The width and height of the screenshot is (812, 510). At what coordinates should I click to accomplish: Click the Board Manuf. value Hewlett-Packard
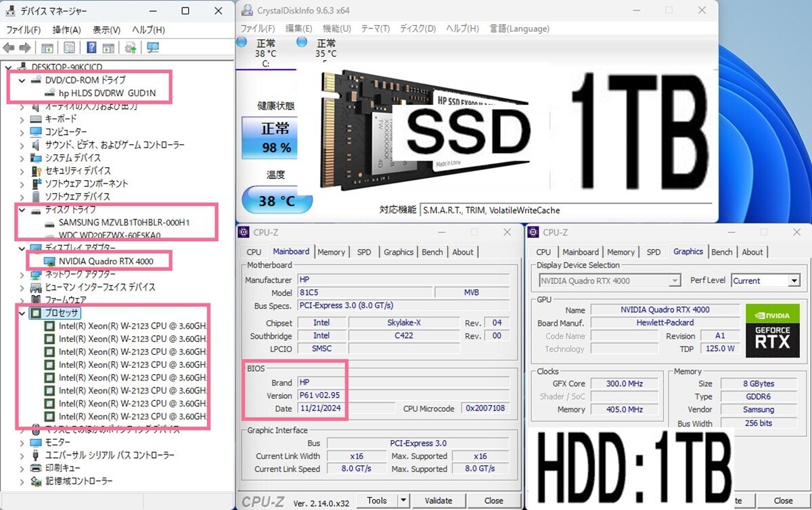point(665,322)
